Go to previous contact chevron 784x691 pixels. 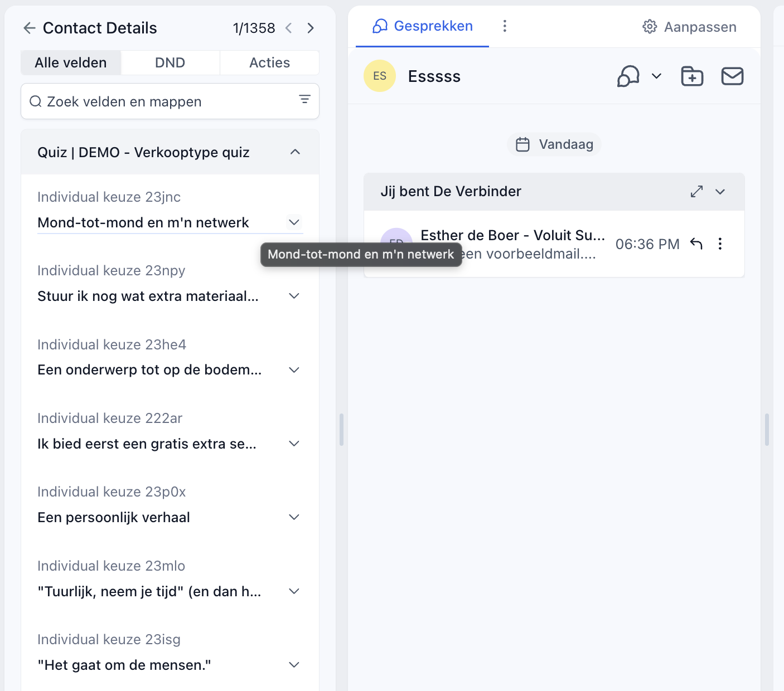point(289,28)
